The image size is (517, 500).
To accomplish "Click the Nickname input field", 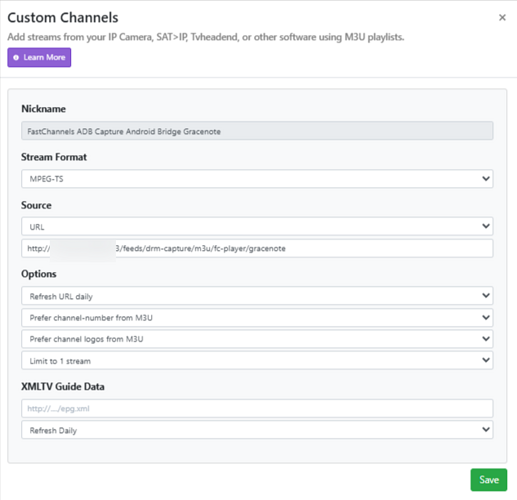I will tap(257, 131).
